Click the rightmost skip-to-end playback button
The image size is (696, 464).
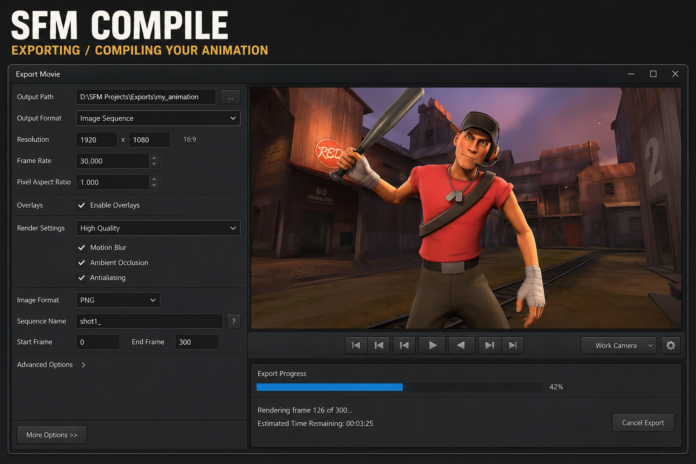(x=513, y=345)
